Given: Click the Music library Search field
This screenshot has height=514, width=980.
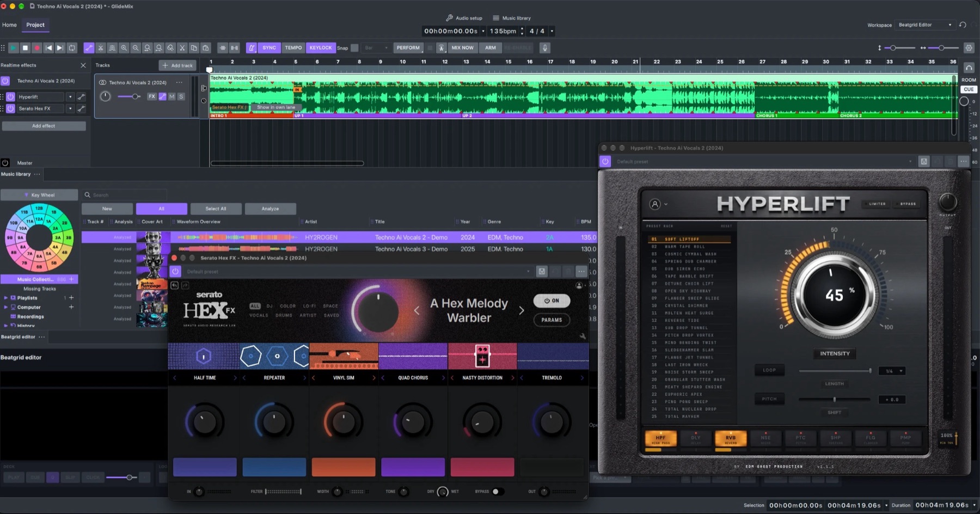Looking at the screenshot, I should pos(124,195).
